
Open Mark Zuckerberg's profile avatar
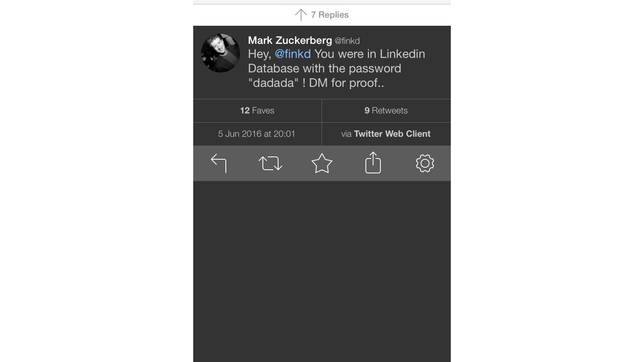(x=221, y=53)
